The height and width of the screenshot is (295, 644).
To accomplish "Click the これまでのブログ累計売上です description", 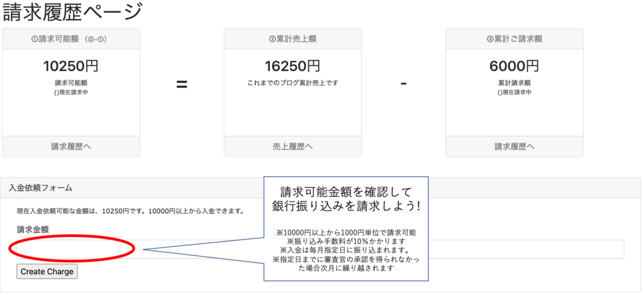I will (x=292, y=82).
